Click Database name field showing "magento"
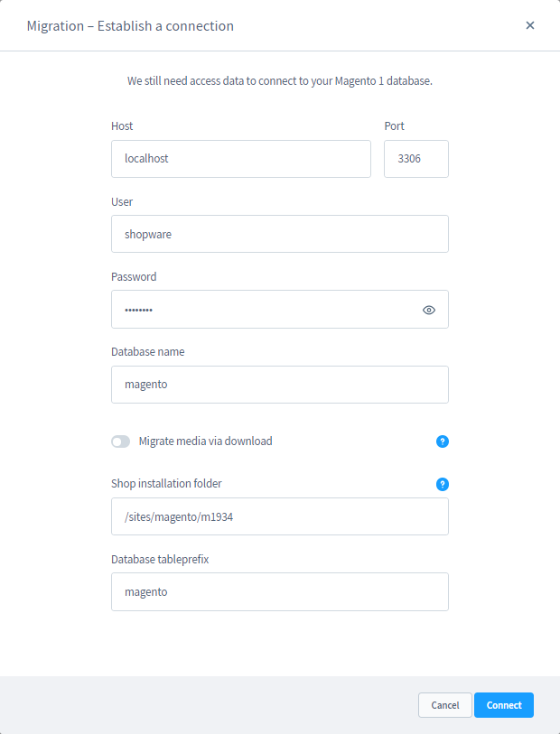Viewport: 560px width, 734px height. (x=280, y=384)
